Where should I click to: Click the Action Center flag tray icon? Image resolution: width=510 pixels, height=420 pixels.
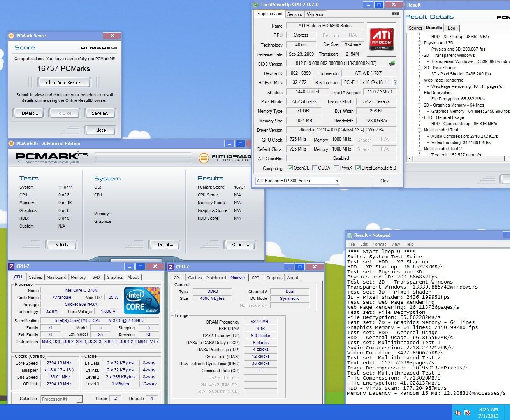click(467, 412)
